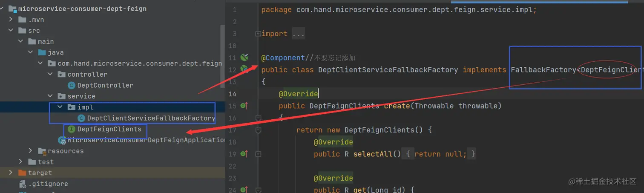Collapse the anonymous class fold on line 17
The width and height of the screenshot is (644, 193).
click(258, 130)
